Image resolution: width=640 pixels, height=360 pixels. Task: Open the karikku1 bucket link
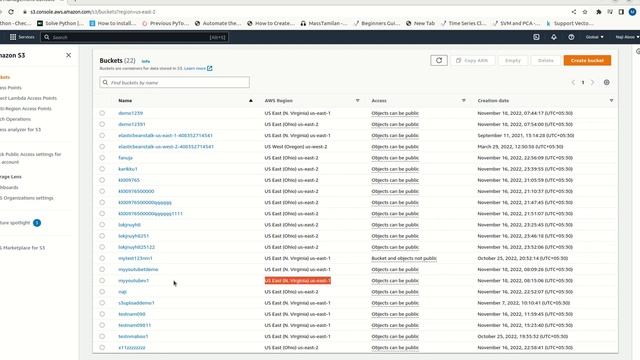click(x=128, y=169)
